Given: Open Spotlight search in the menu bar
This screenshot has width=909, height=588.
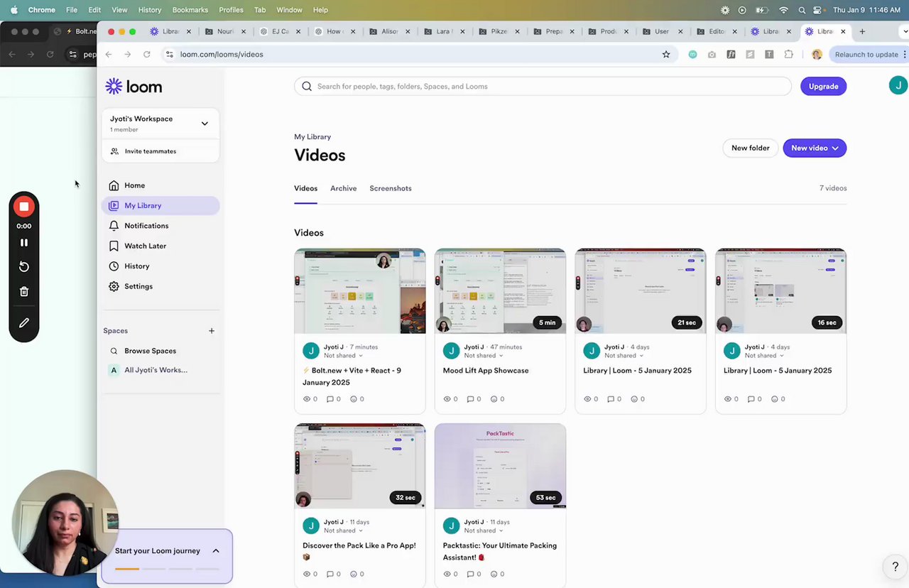Looking at the screenshot, I should pyautogui.click(x=802, y=10).
